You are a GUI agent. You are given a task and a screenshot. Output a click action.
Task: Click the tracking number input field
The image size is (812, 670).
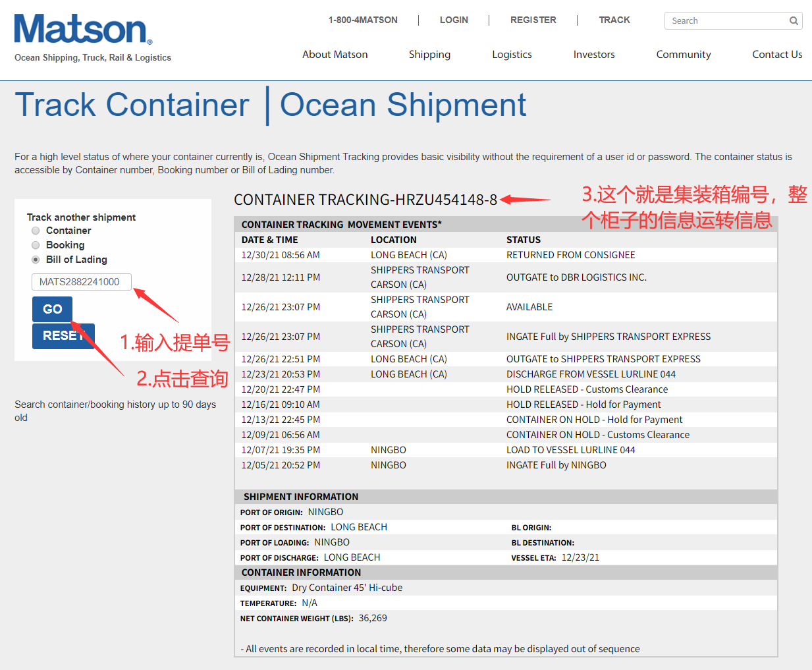click(82, 282)
